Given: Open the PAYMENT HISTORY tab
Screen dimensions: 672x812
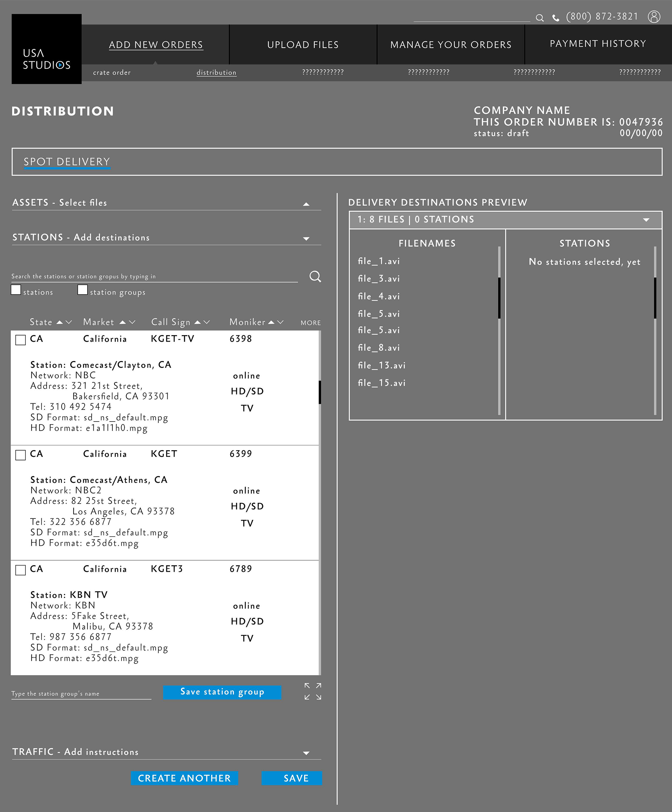Looking at the screenshot, I should click(x=597, y=44).
